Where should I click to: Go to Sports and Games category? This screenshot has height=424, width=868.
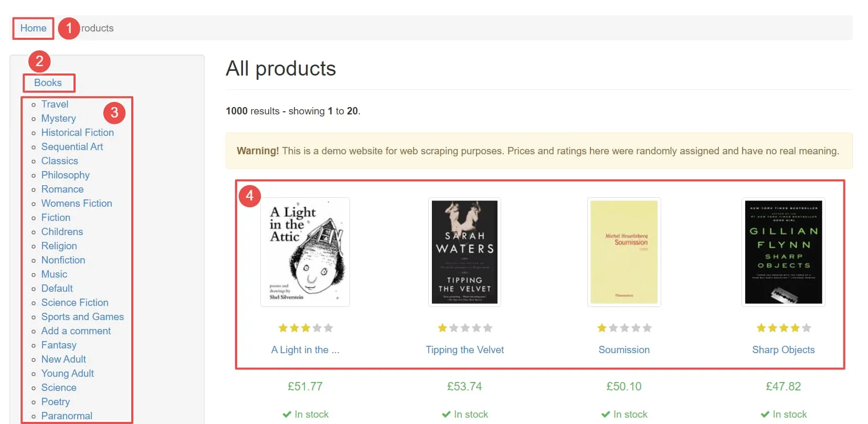pos(82,317)
